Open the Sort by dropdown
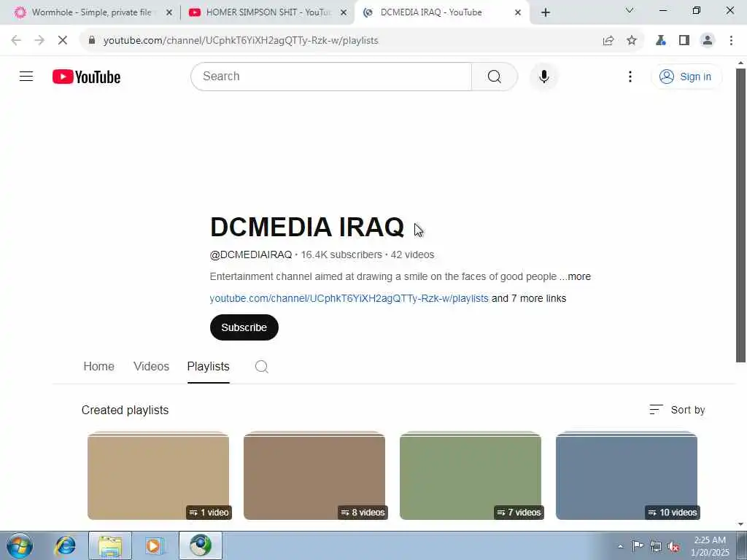Image resolution: width=747 pixels, height=560 pixels. click(677, 410)
